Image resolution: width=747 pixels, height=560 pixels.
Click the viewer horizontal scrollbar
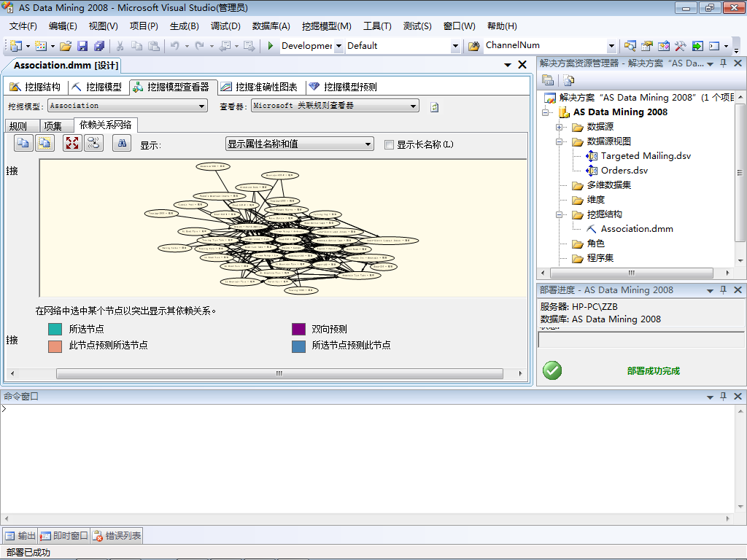click(279, 373)
